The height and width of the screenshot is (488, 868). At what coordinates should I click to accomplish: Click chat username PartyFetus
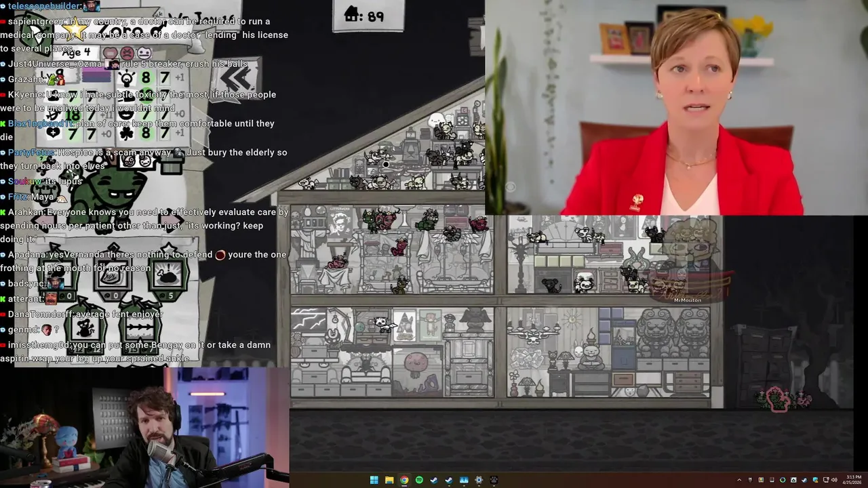coord(31,152)
